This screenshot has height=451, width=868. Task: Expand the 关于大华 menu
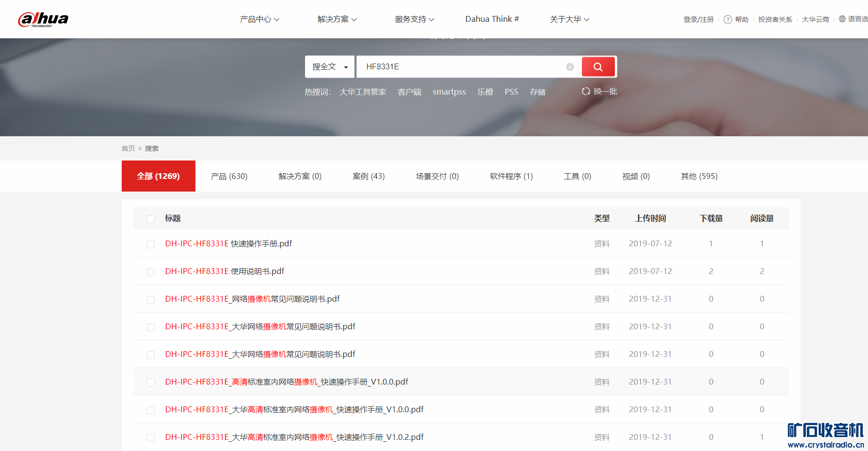[570, 19]
